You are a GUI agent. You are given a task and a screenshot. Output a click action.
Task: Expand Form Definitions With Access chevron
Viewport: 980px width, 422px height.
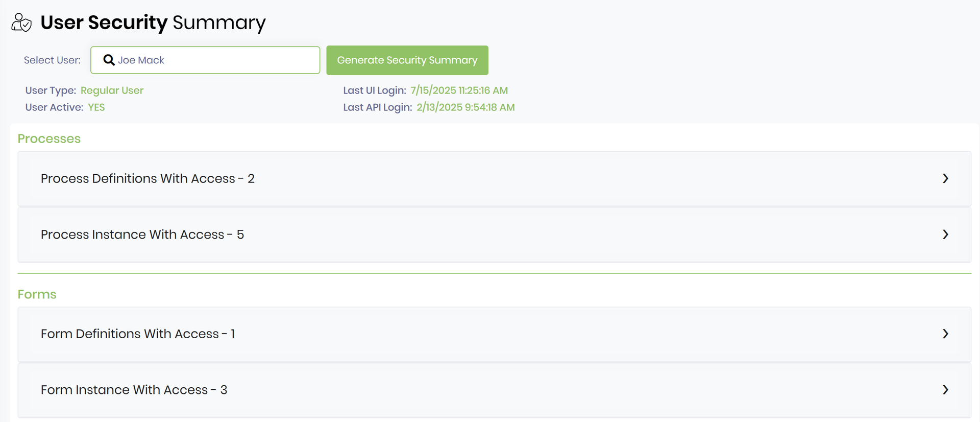click(945, 334)
